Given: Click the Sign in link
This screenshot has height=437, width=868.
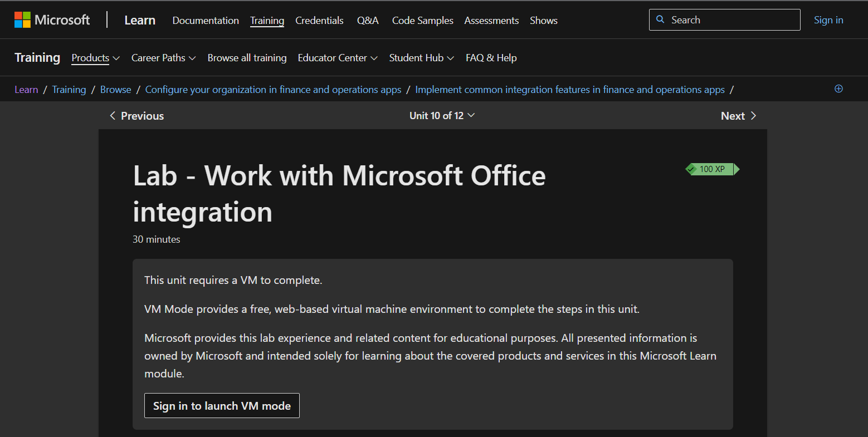Looking at the screenshot, I should click(x=828, y=20).
